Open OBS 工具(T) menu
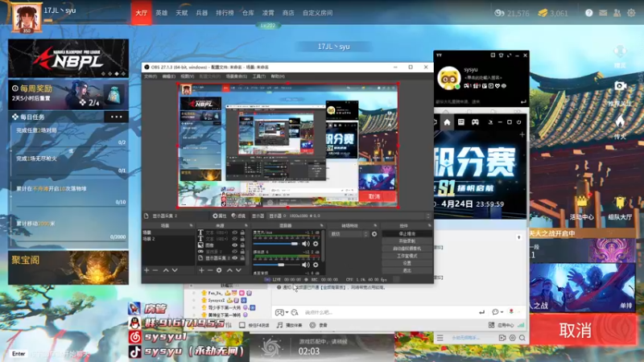Image resolution: width=644 pixels, height=362 pixels. pyautogui.click(x=258, y=76)
